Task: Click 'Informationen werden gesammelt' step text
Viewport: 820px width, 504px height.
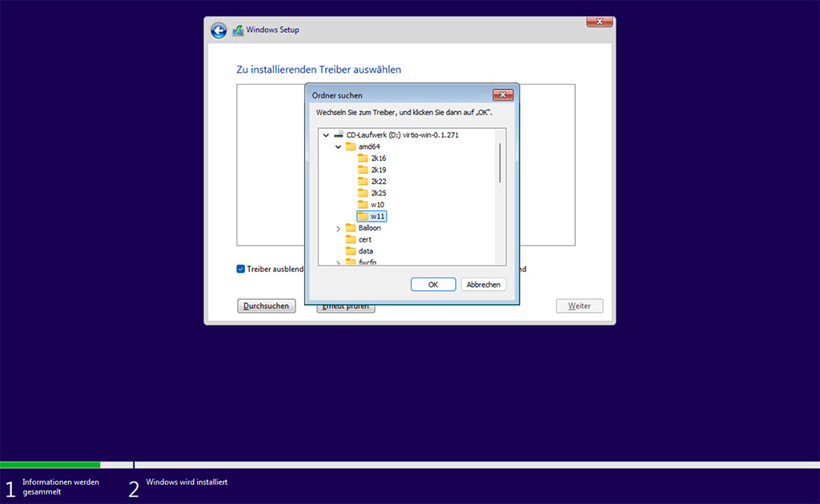Action: click(61, 486)
